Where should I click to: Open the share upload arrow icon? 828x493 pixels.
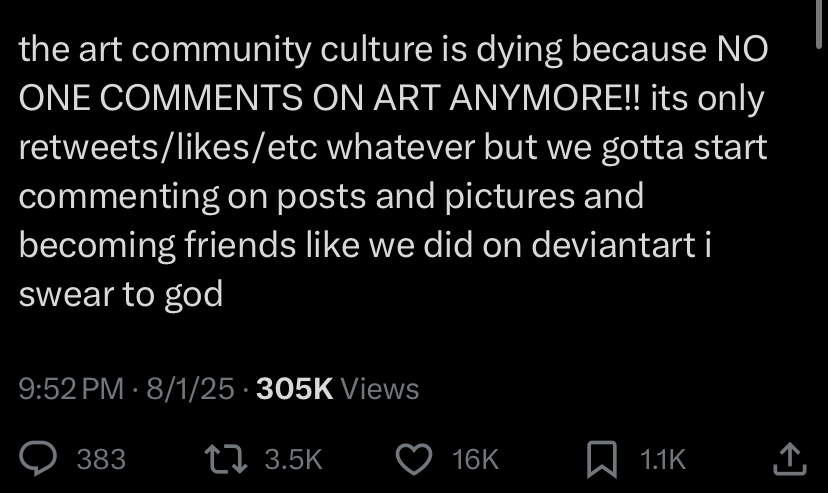click(x=789, y=459)
